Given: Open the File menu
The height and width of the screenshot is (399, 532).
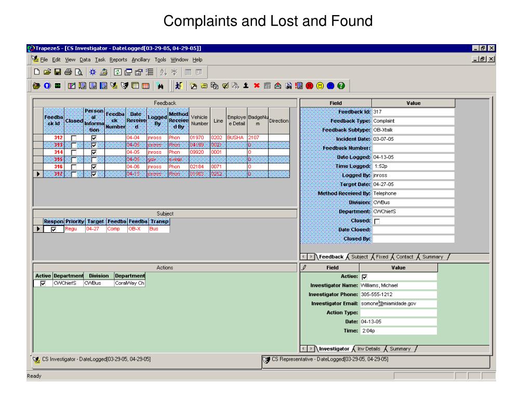Looking at the screenshot, I should 44,60.
